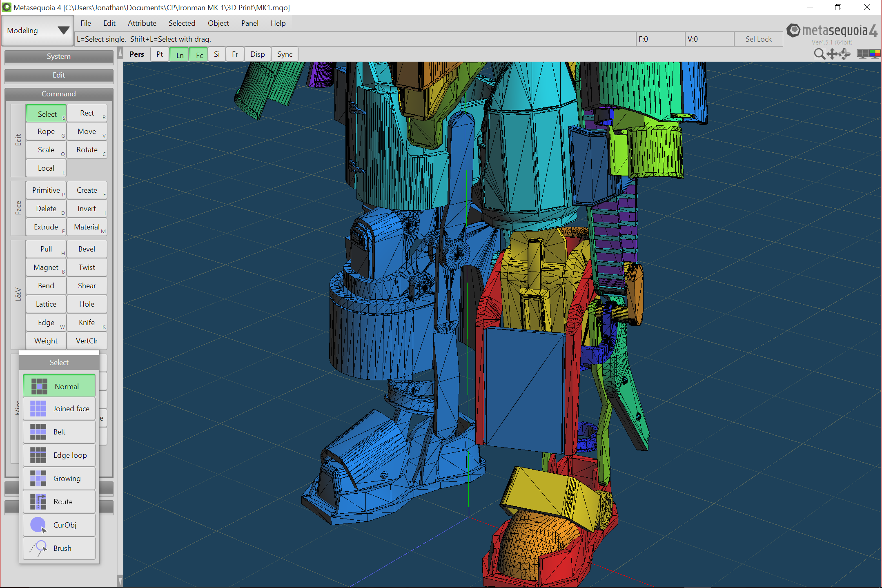The image size is (882, 588).
Task: Activate the Rect selection command
Action: [x=87, y=114]
